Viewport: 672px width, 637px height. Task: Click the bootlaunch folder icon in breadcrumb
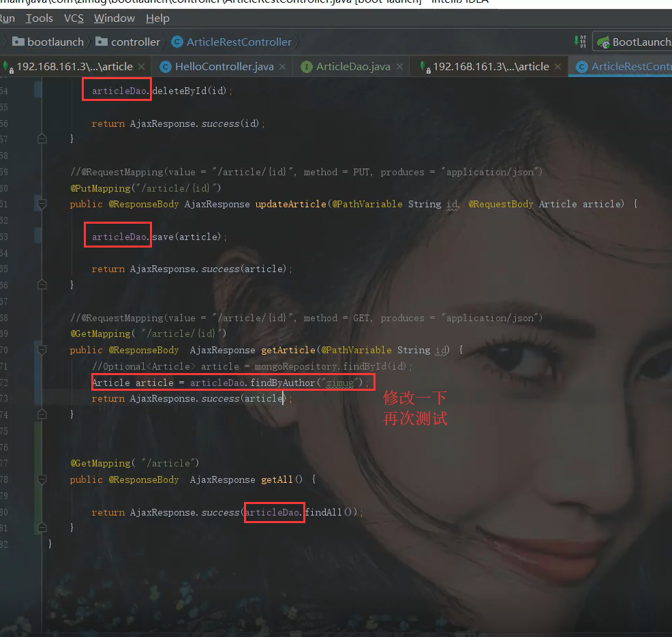coord(18,41)
